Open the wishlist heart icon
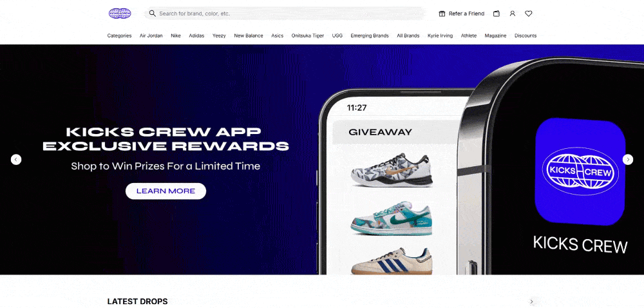Image resolution: width=644 pixels, height=308 pixels. pos(529,14)
